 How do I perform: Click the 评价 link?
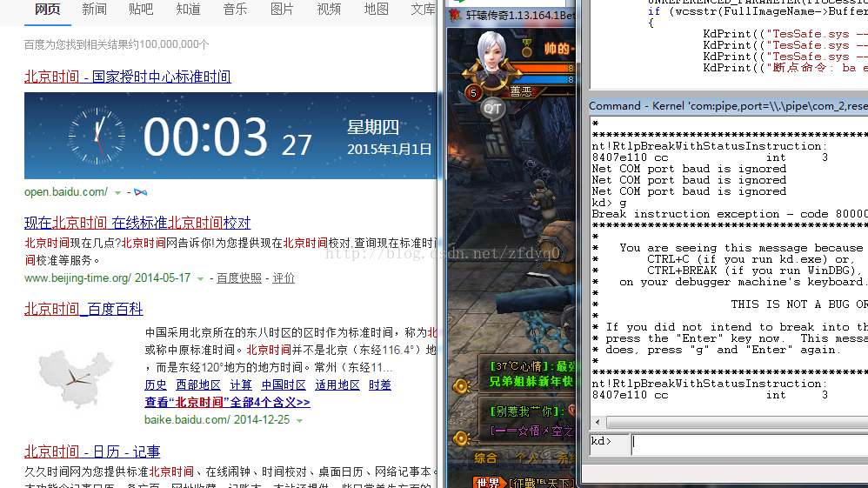point(284,278)
